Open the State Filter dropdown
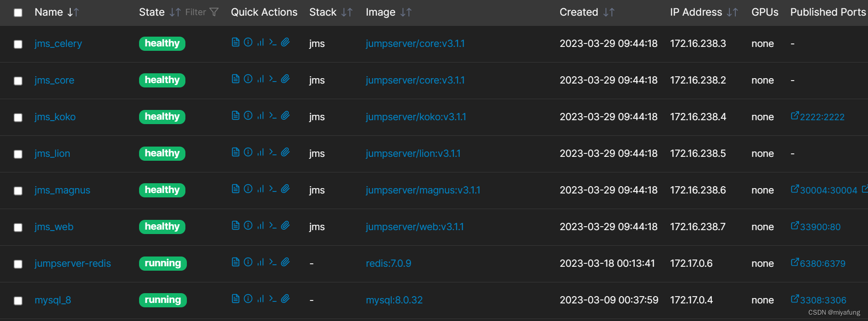This screenshot has height=321, width=868. (214, 12)
